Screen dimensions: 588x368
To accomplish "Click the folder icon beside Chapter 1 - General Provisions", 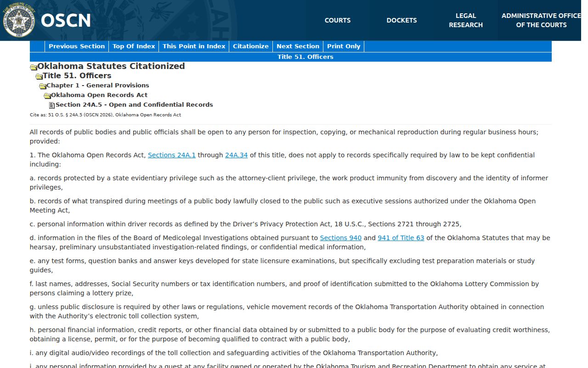I will pyautogui.click(x=43, y=86).
